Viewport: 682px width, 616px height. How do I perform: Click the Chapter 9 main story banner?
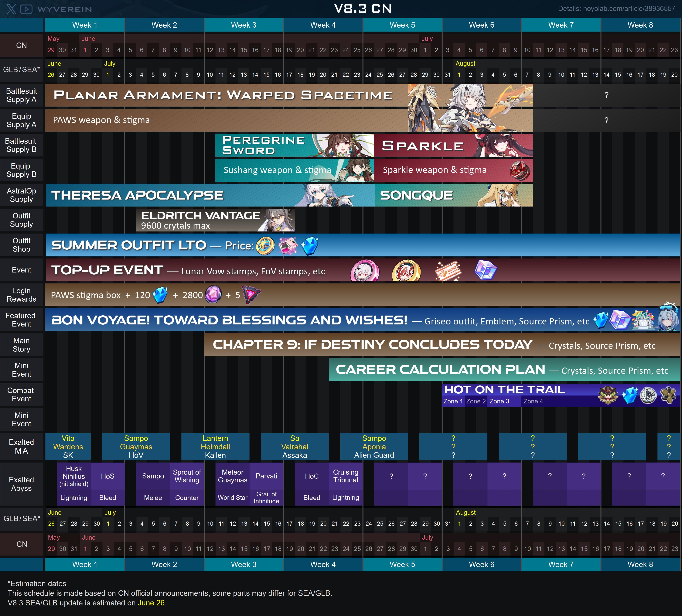pos(442,345)
